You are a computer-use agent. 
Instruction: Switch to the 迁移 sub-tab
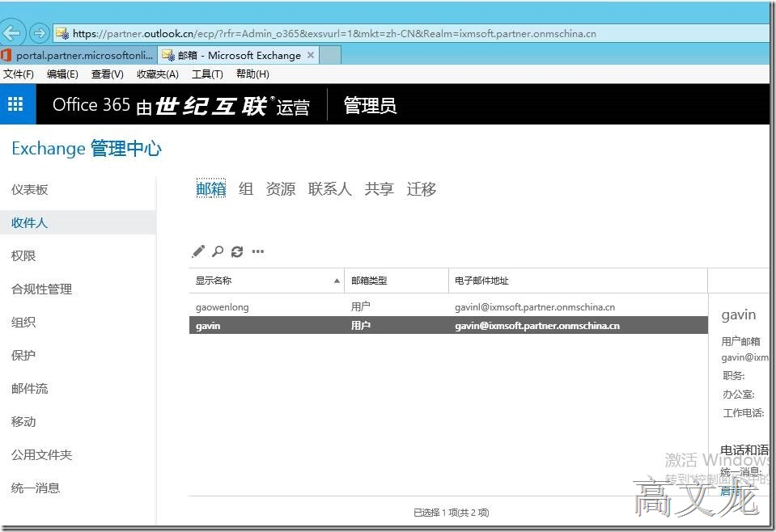(421, 188)
